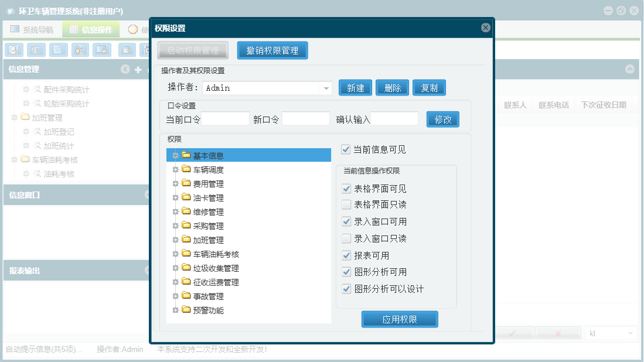
Task: Click the 删除 operator button
Action: click(392, 88)
